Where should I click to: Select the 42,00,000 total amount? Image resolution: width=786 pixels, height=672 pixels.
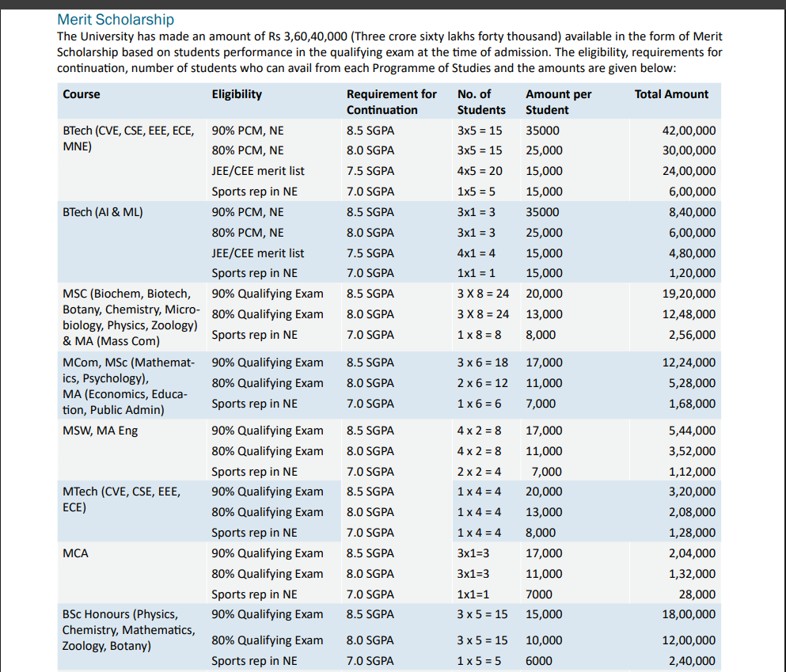(x=689, y=131)
